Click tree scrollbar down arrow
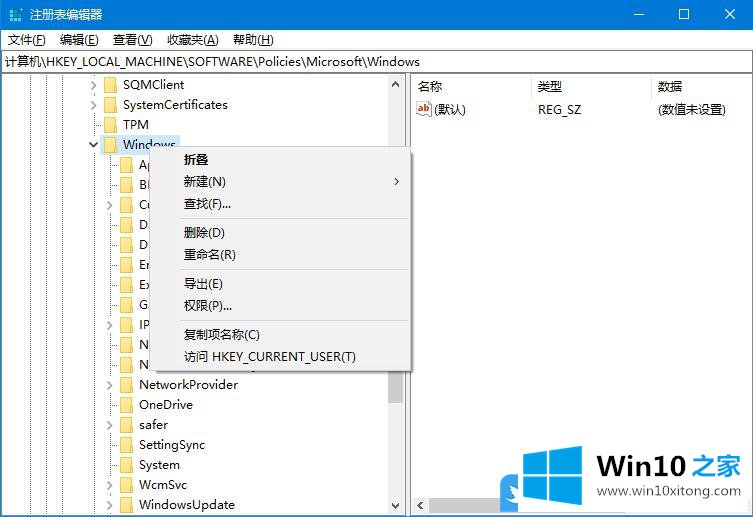This screenshot has height=517, width=753. [396, 505]
